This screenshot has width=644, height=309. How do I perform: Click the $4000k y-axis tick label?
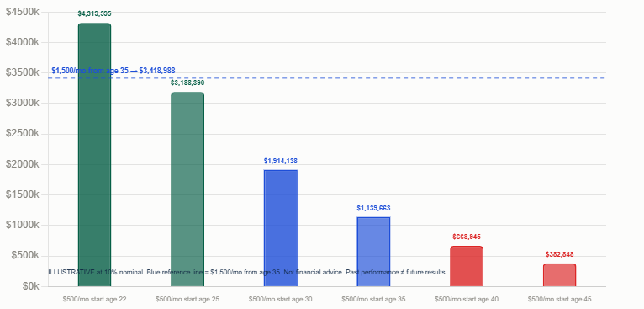pyautogui.click(x=23, y=42)
